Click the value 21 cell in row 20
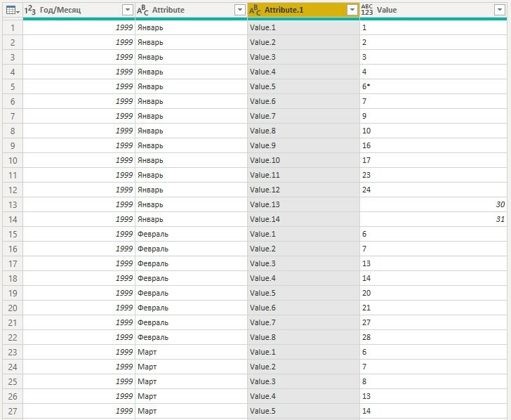Viewport: 511px width, 420px height. click(434, 308)
